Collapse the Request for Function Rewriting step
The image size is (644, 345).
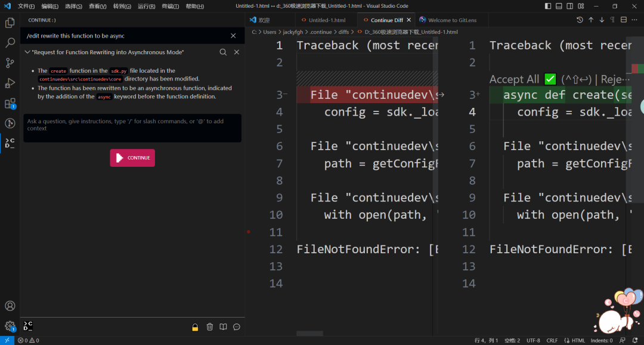27,52
